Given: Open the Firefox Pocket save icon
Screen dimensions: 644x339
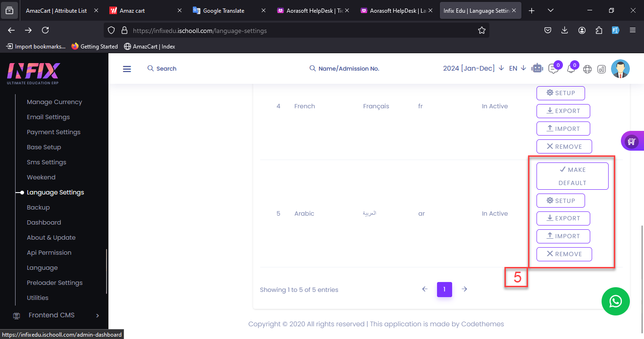Looking at the screenshot, I should 548,30.
